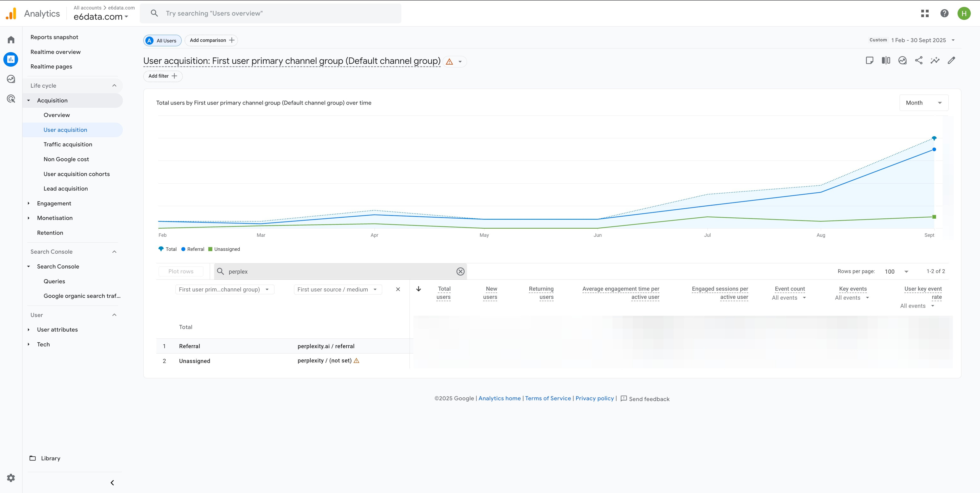Open the Google apps grid icon
Image resolution: width=980 pixels, height=493 pixels.
point(925,14)
